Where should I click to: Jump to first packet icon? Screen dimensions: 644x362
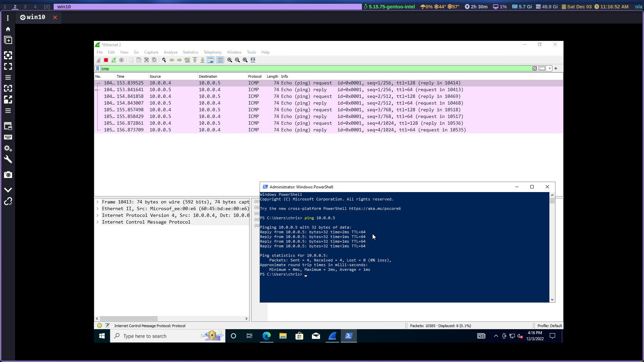(195, 60)
